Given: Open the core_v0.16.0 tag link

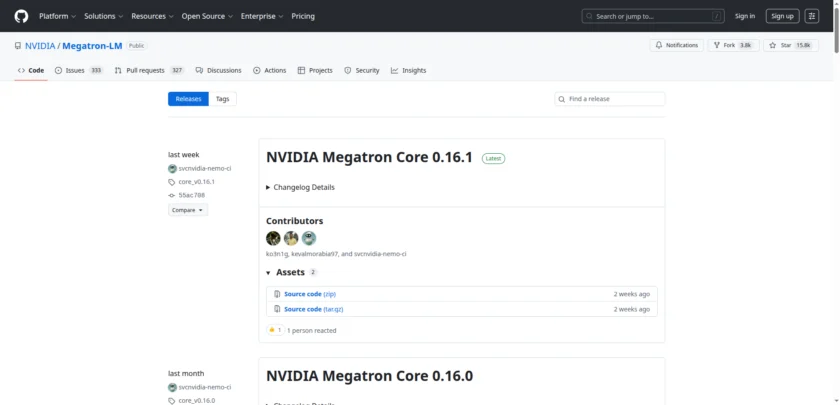Looking at the screenshot, I should pos(197,401).
